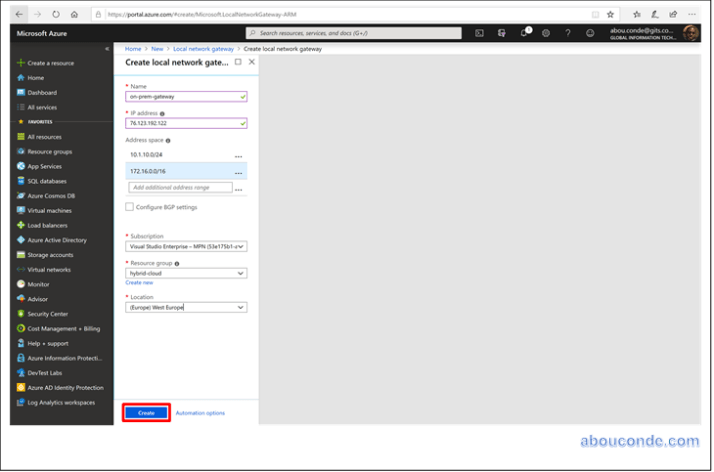
Task: Click the help question mark icon
Action: point(568,33)
